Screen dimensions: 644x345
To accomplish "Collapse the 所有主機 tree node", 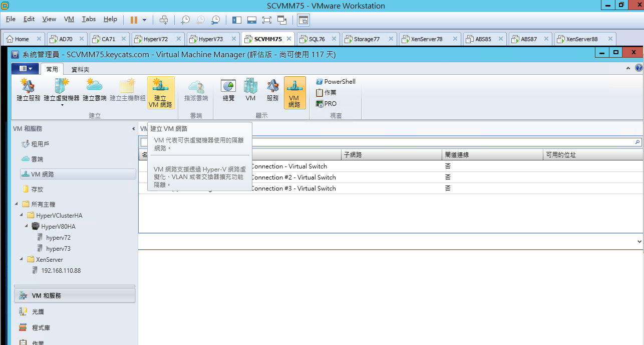I will 17,204.
